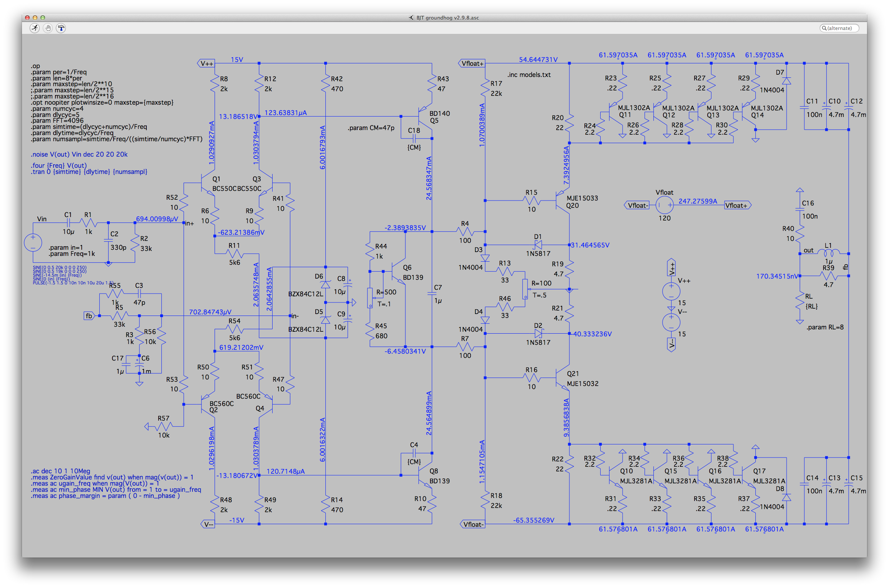Click the D7 1N4004 diode label
The width and height of the screenshot is (889, 588).
[x=772, y=81]
